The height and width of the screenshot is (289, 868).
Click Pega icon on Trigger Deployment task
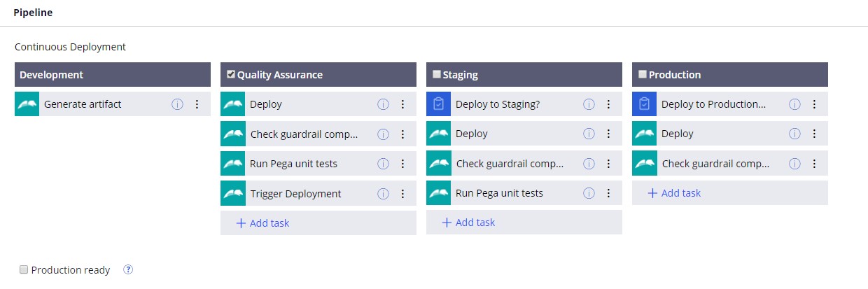[x=232, y=194]
